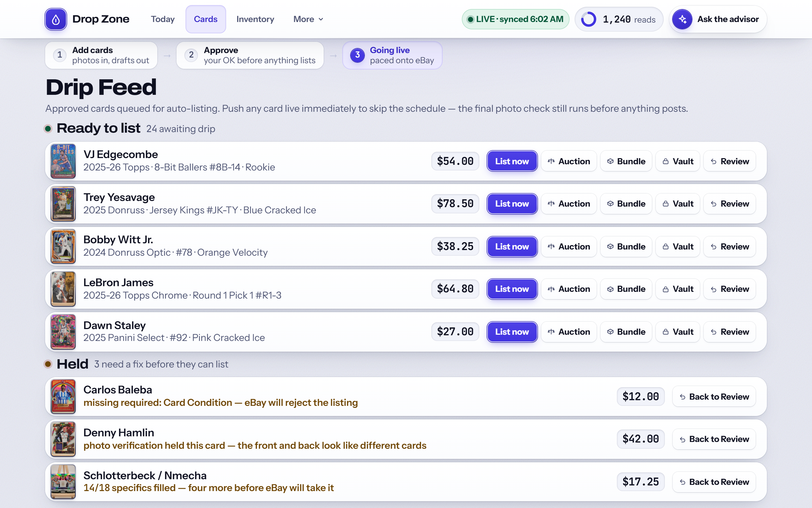Viewport: 812px width, 508px height.
Task: Click the $12.00 price for Carlos Baleba
Action: pyautogui.click(x=641, y=397)
